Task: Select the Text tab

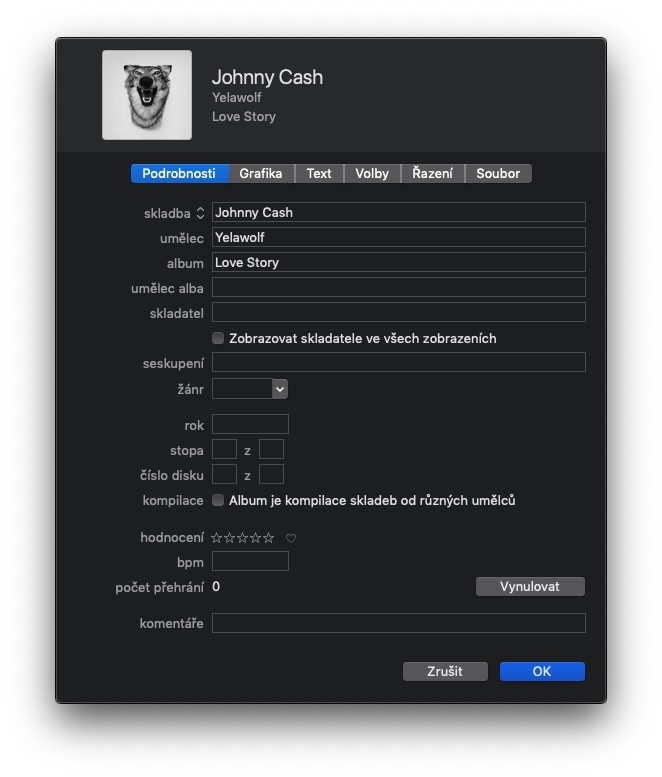Action: tap(319, 173)
